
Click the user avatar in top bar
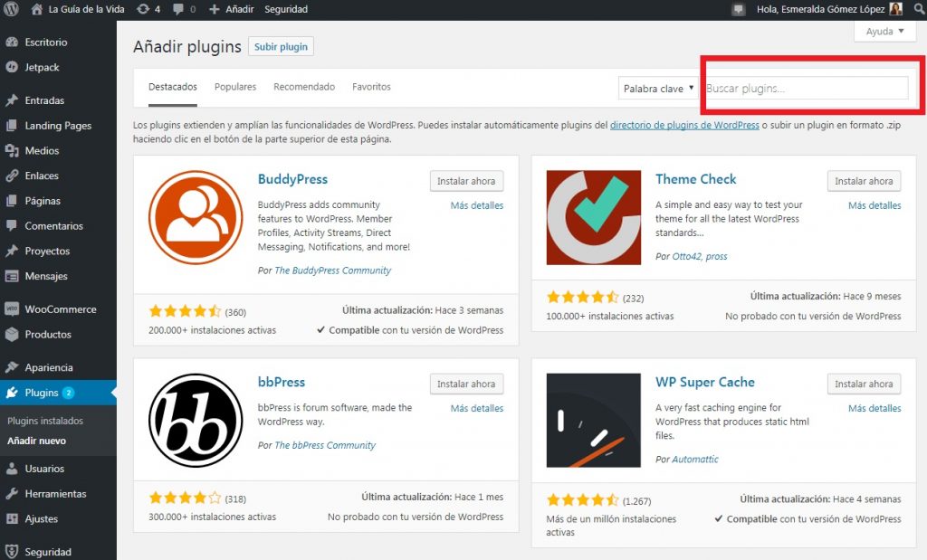[895, 9]
